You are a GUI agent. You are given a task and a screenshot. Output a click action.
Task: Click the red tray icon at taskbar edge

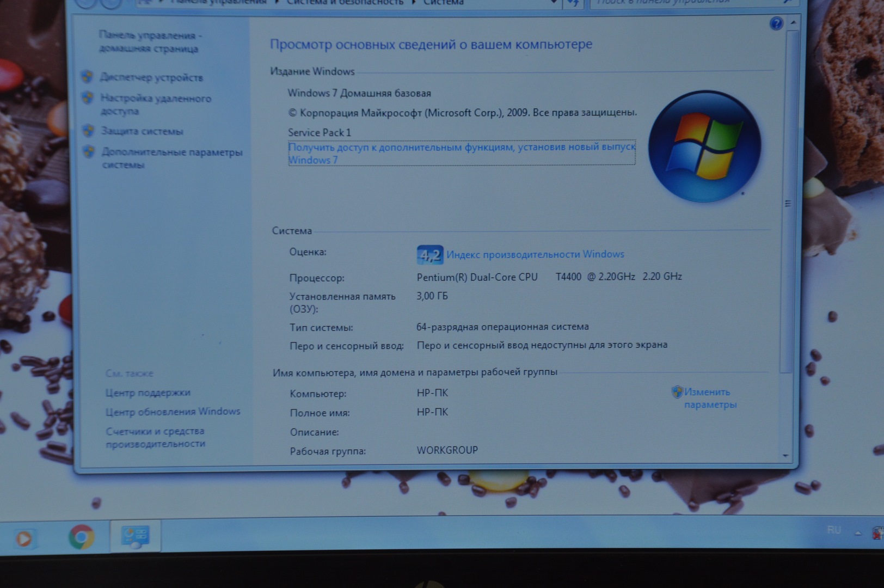pyautogui.click(x=878, y=533)
